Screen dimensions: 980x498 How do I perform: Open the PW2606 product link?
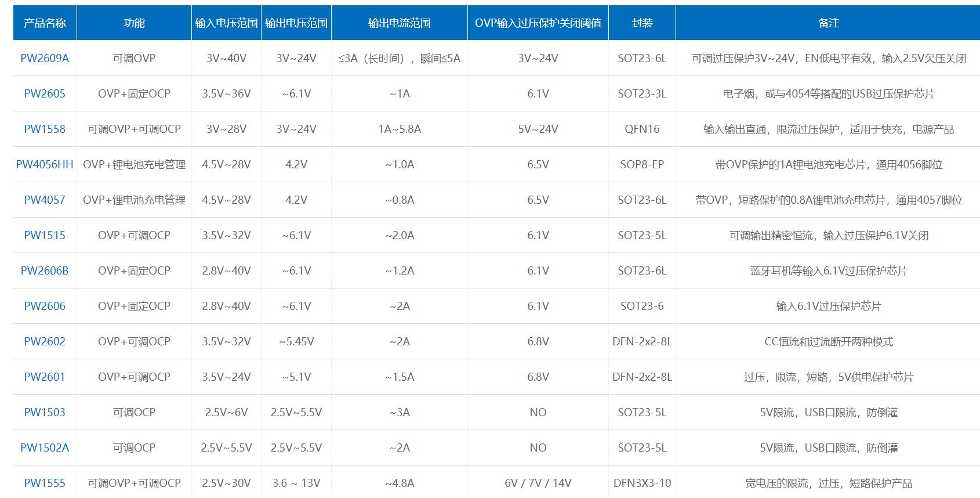[45, 306]
